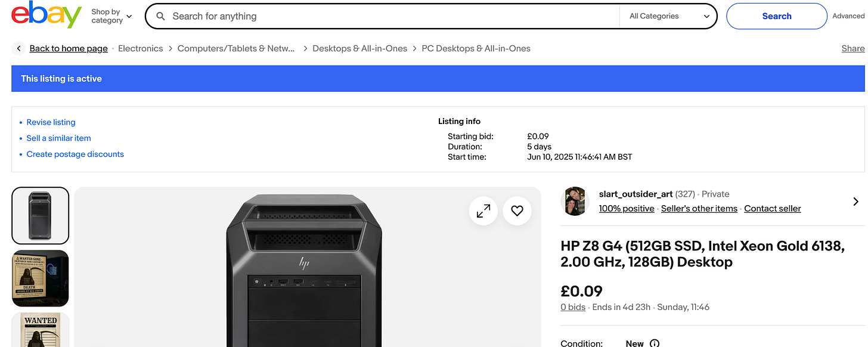This screenshot has height=347, width=868.
Task: Open the seller's profile avatar
Action: [575, 202]
